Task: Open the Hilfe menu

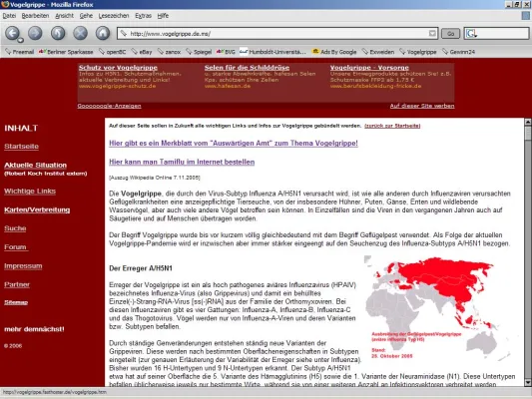Action: (163, 16)
